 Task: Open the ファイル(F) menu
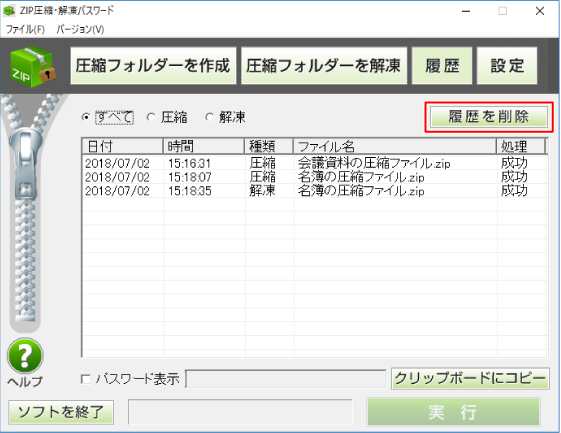(25, 29)
